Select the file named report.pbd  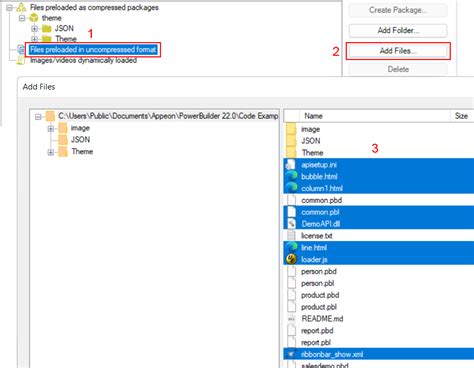[x=317, y=331]
